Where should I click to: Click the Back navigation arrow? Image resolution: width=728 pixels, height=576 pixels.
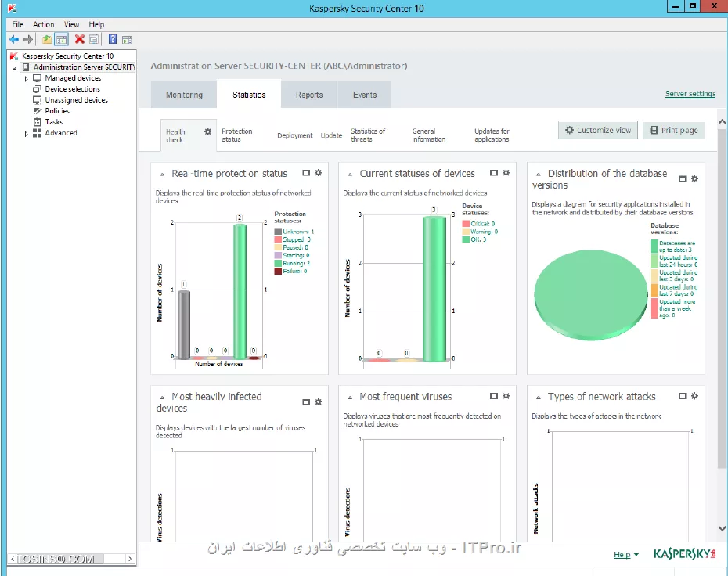click(14, 39)
